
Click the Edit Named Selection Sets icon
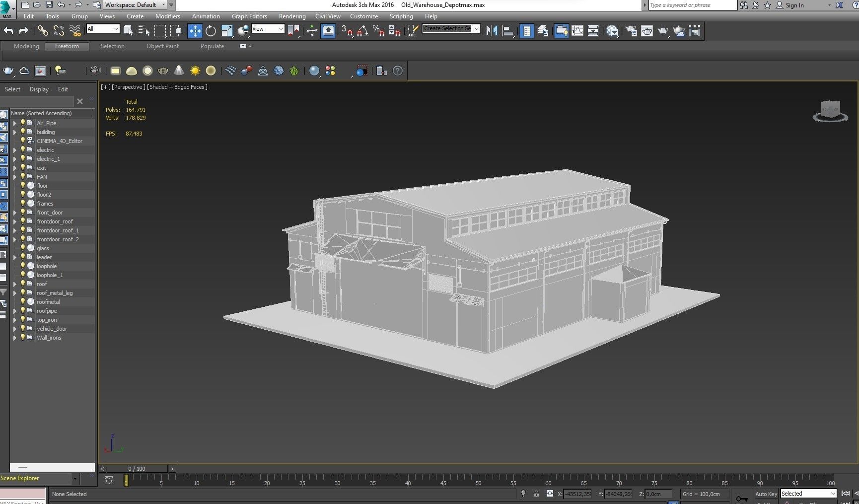pyautogui.click(x=412, y=31)
